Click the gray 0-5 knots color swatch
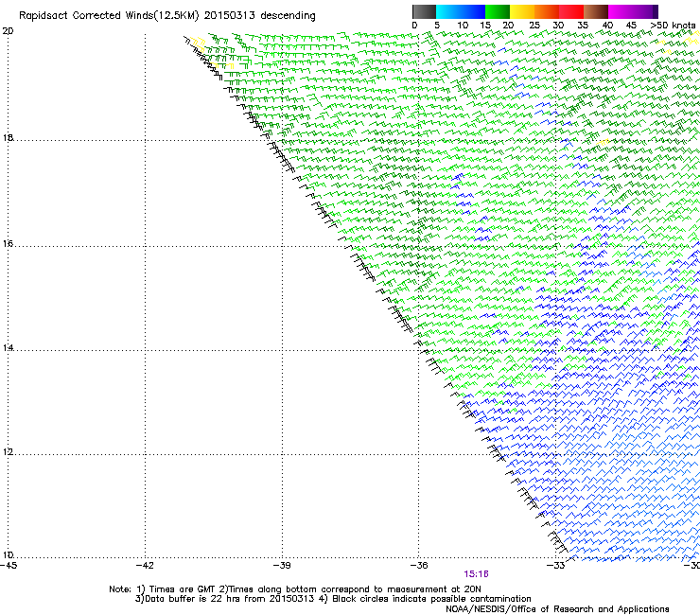This screenshot has width=700, height=615. coord(424,11)
